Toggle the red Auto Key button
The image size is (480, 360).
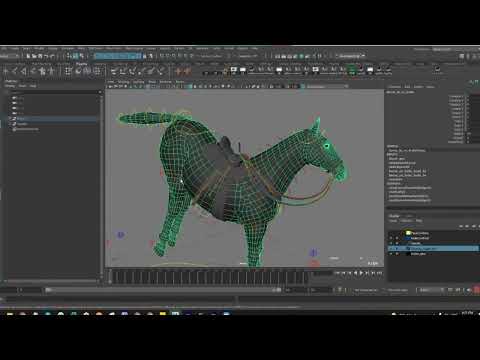[x=477, y=290]
